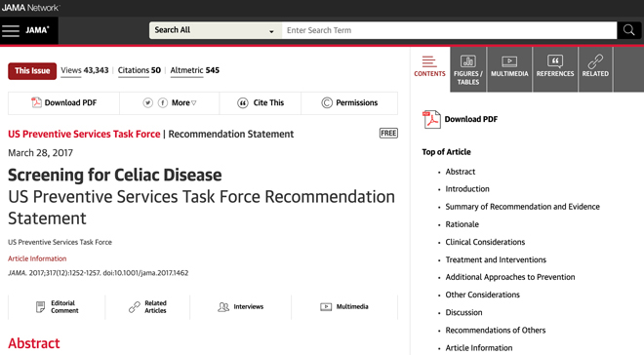
Task: Jump to Treatment and Interventions
Action: pos(496,259)
